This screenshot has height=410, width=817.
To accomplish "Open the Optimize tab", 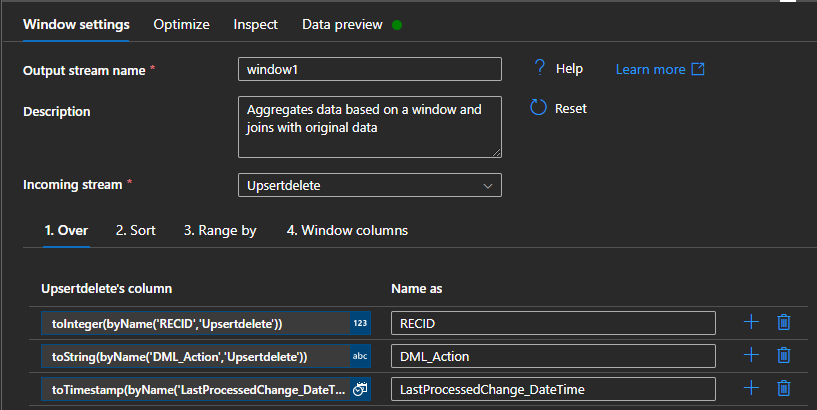I will point(181,24).
